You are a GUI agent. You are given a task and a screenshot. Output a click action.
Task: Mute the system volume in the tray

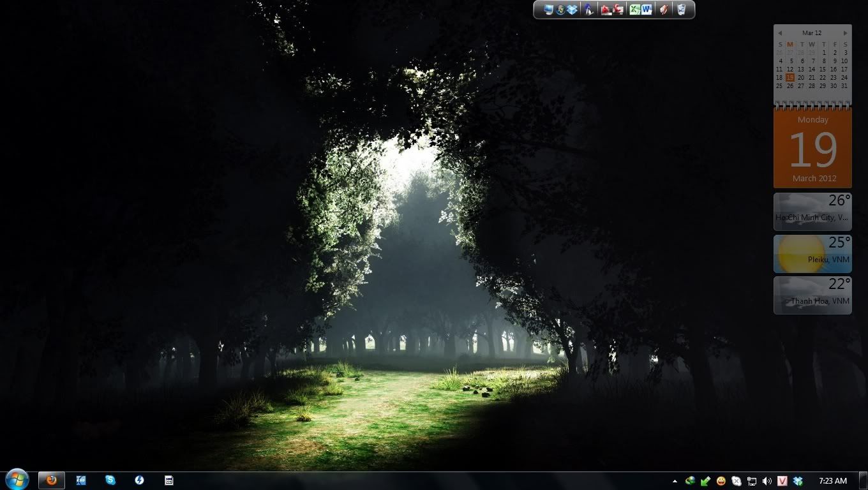coord(767,480)
